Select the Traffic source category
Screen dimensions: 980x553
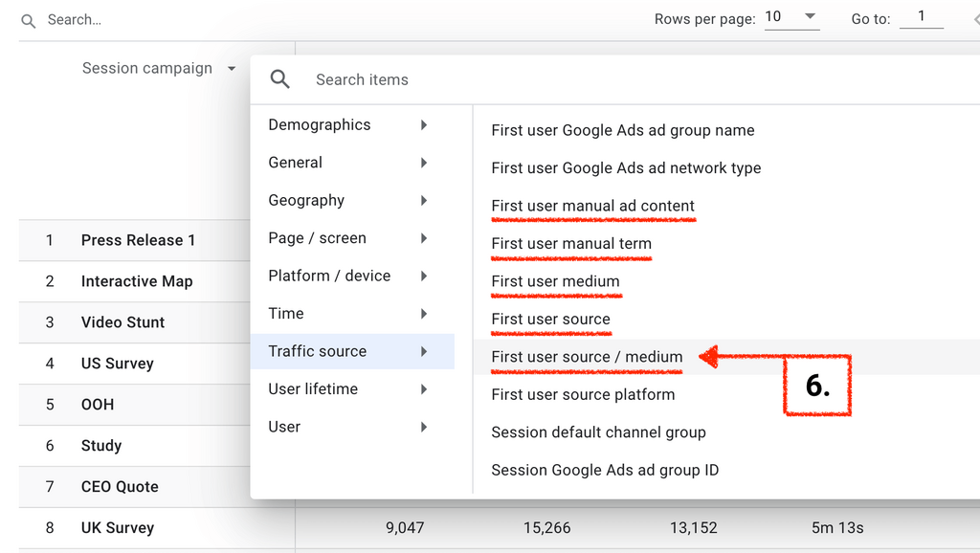[349, 351]
